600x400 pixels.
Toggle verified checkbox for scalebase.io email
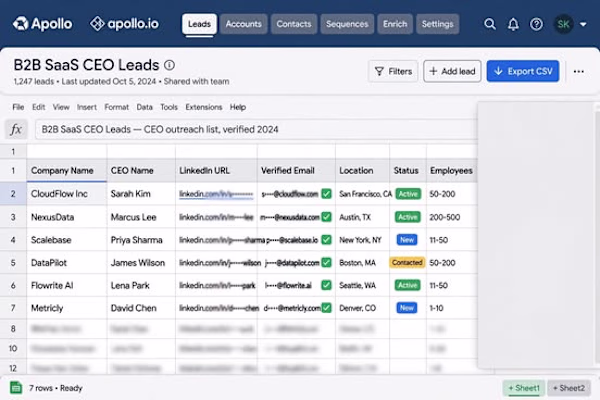coord(326,240)
